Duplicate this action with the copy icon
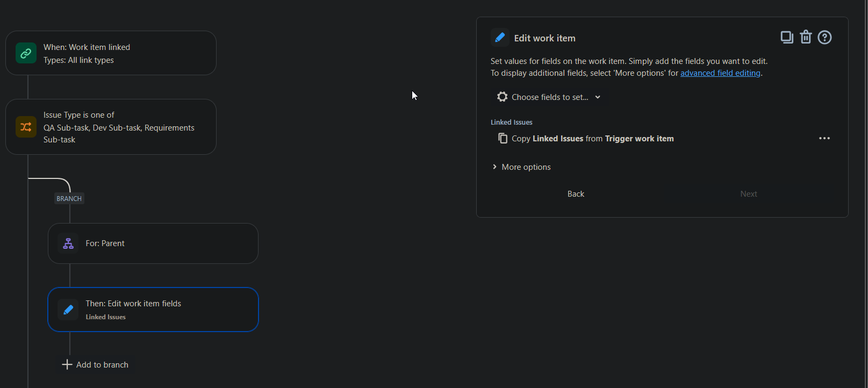The image size is (868, 388). coord(787,37)
